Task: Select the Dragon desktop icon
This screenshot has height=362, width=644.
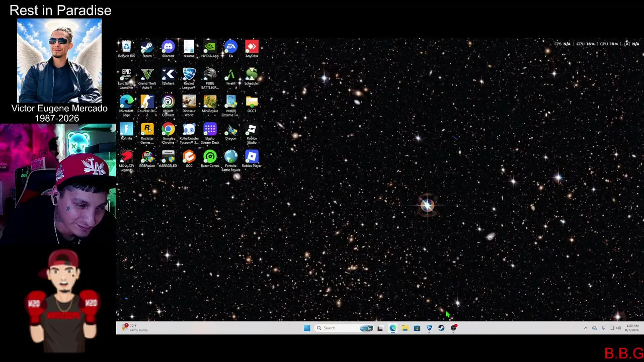Action: (x=231, y=132)
